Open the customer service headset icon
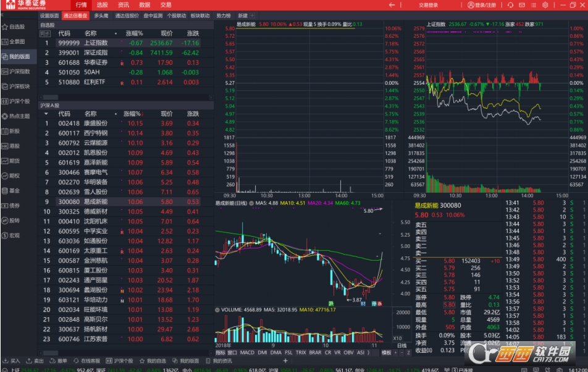Image resolution: width=588 pixels, height=372 pixels. 510,5
